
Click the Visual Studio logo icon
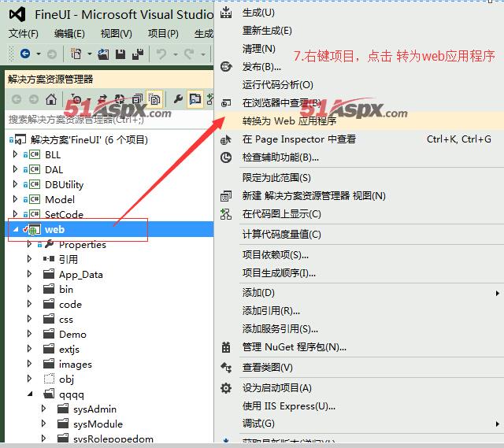pyautogui.click(x=17, y=14)
